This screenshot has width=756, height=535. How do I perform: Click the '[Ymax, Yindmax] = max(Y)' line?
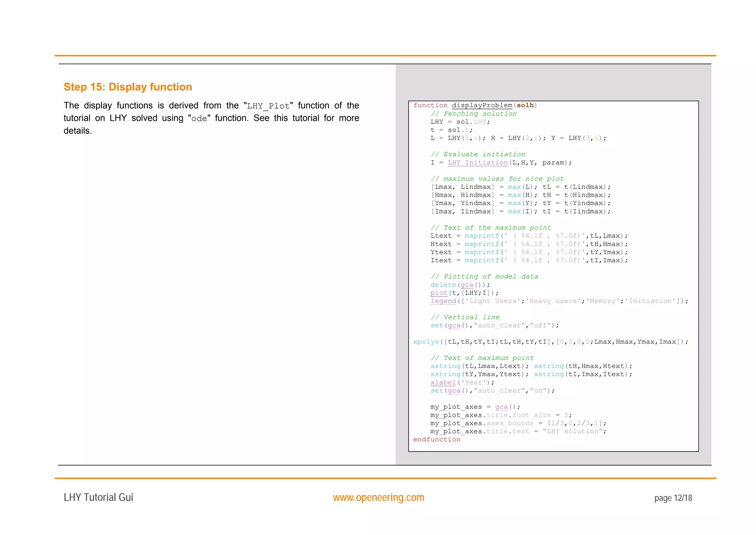click(x=520, y=203)
